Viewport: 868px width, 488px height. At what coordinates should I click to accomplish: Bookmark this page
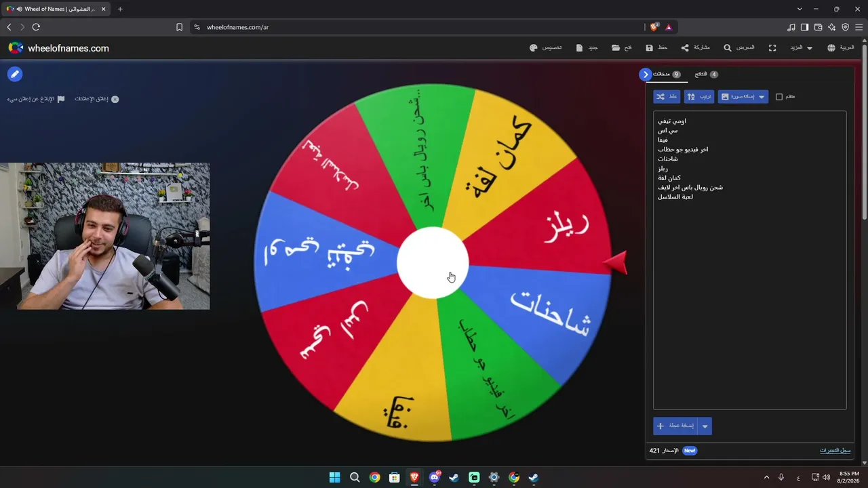pos(179,27)
